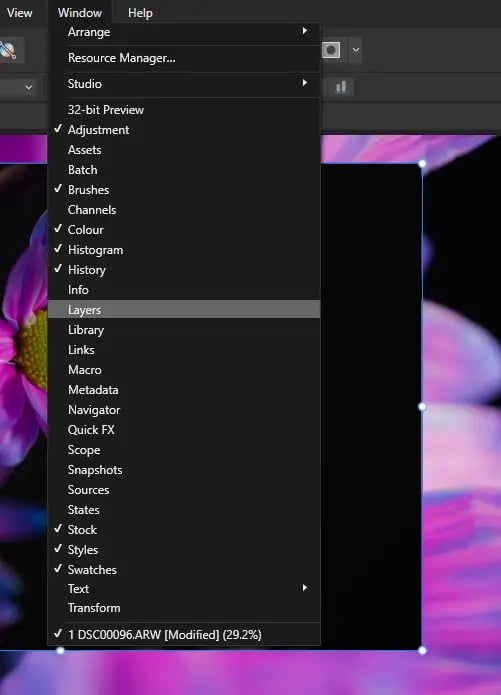Show the Transform panel
The height and width of the screenshot is (695, 501).
184,608
